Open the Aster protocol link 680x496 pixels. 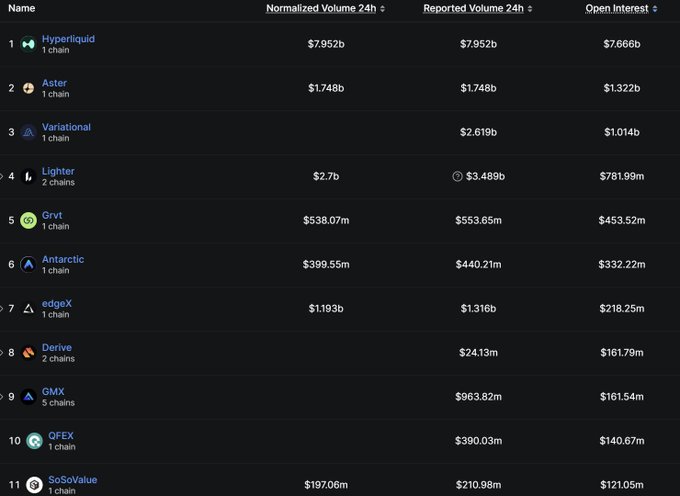[54, 83]
